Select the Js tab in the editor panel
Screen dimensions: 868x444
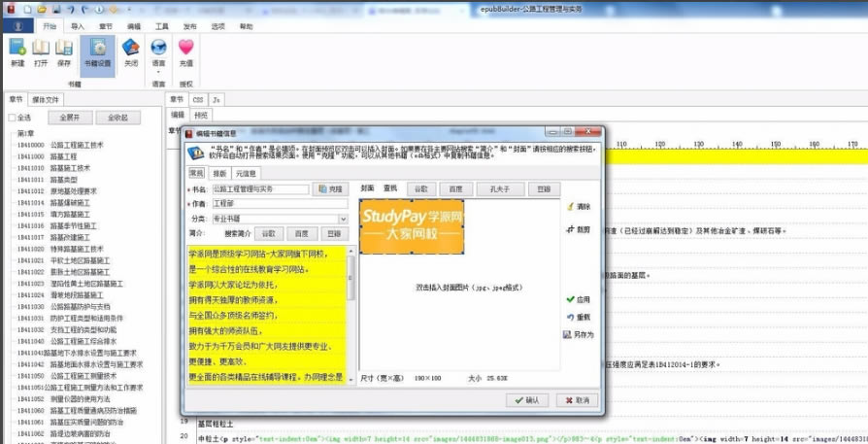tap(217, 100)
